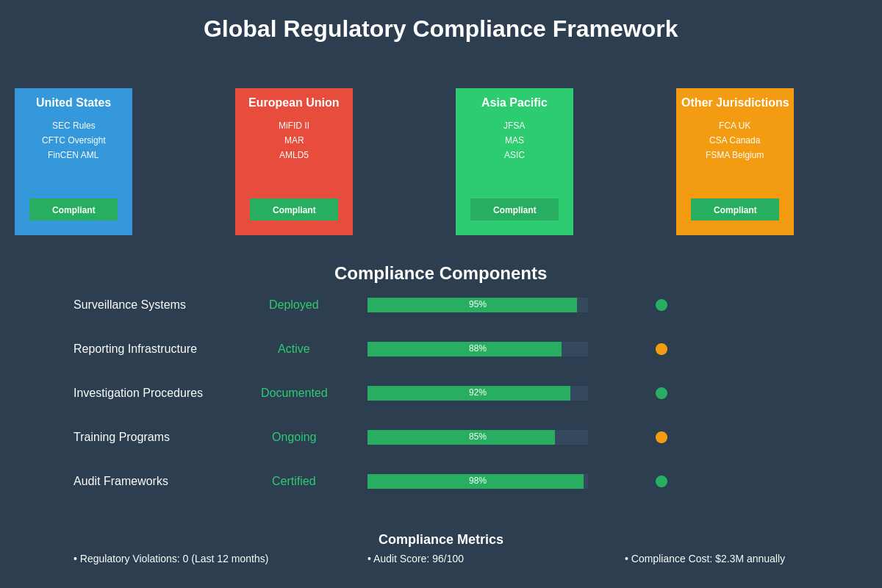Select the United States card heading
Image resolution: width=882 pixels, height=588 pixels.
point(73,103)
